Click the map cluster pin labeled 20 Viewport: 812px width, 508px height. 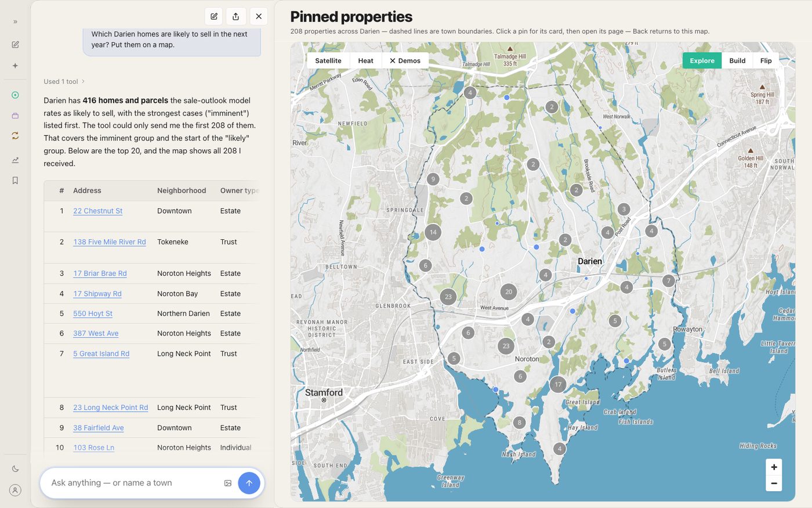pos(509,292)
